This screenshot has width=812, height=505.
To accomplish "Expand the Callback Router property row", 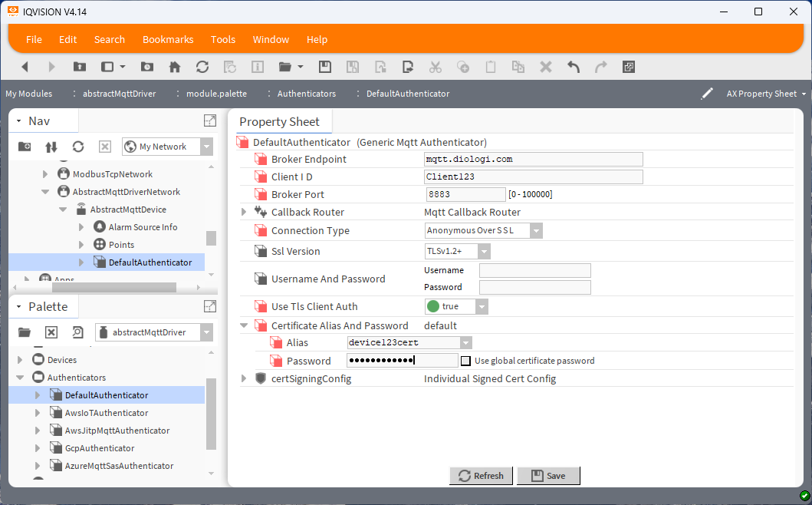I will [x=244, y=212].
